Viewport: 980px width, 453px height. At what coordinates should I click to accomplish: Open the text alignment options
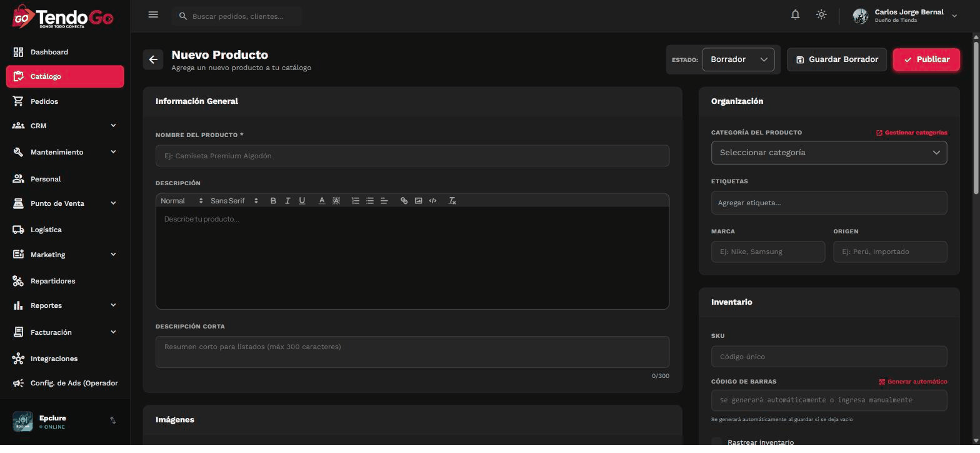pos(384,201)
